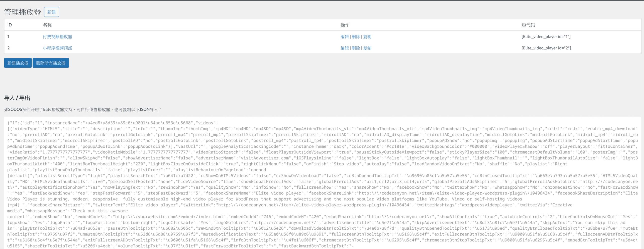Viewport: 644px width, 249px height.
Task: Click 删除 for the 付费视频播放器 row
Action: (x=356, y=37)
